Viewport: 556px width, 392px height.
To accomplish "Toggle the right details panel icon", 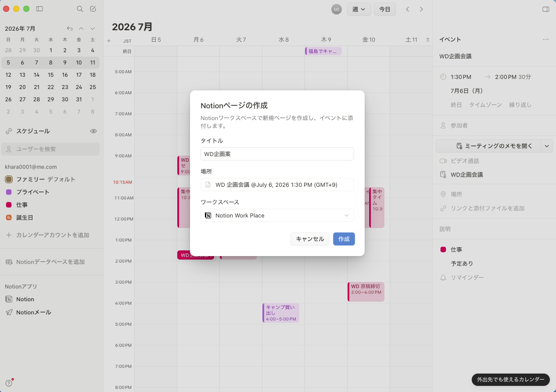I will [x=546, y=9].
